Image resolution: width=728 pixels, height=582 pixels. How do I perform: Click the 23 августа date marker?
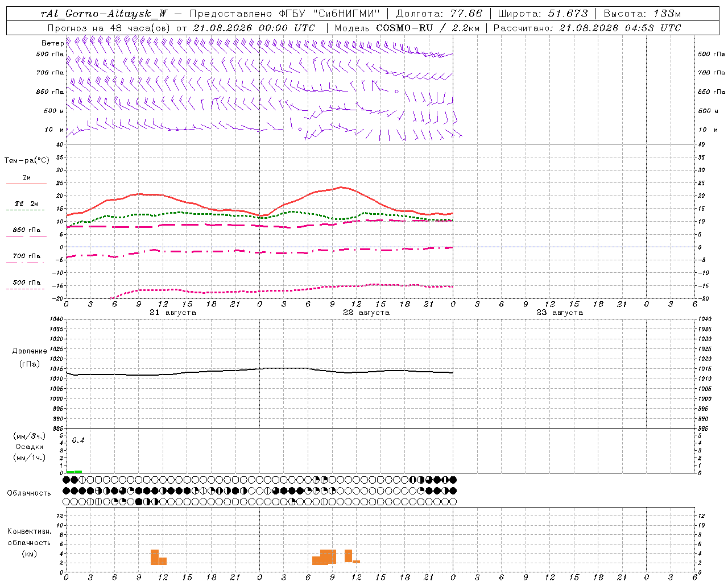click(x=560, y=313)
